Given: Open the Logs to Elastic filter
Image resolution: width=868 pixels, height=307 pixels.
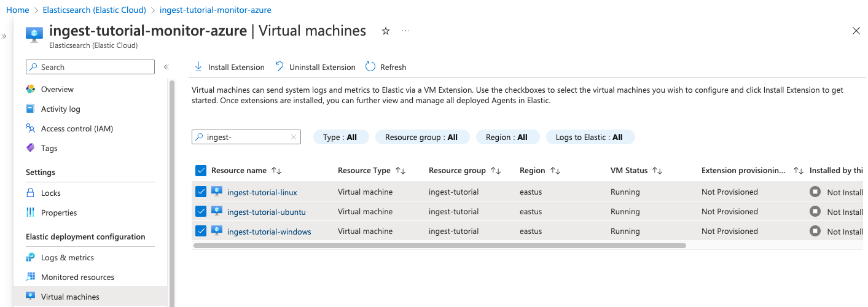Looking at the screenshot, I should pyautogui.click(x=589, y=138).
